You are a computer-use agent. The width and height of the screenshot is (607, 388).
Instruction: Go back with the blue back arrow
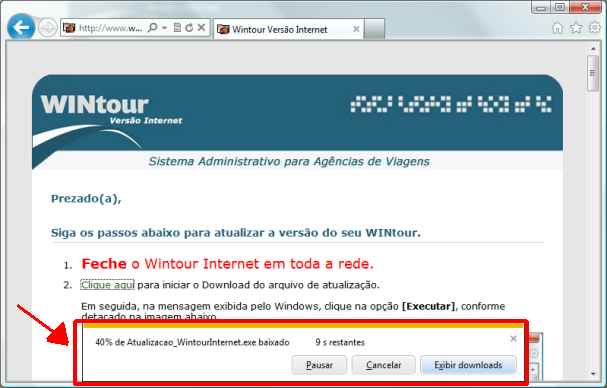pyautogui.click(x=21, y=27)
